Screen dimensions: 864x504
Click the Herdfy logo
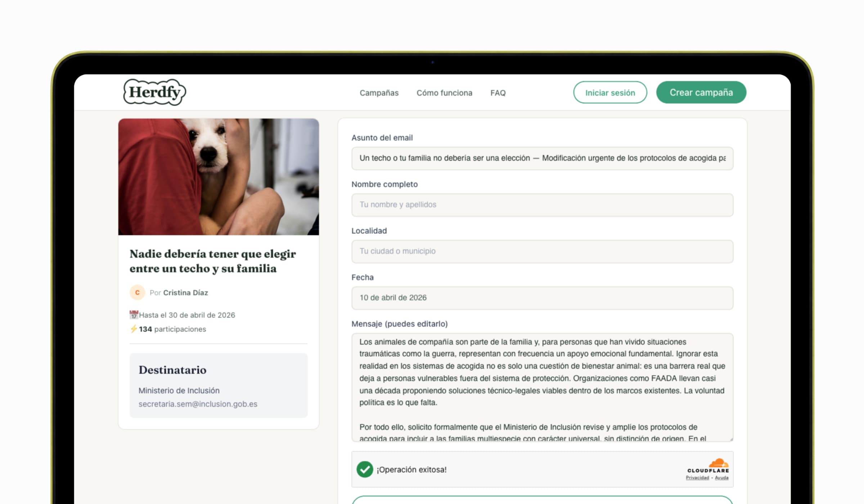(154, 92)
